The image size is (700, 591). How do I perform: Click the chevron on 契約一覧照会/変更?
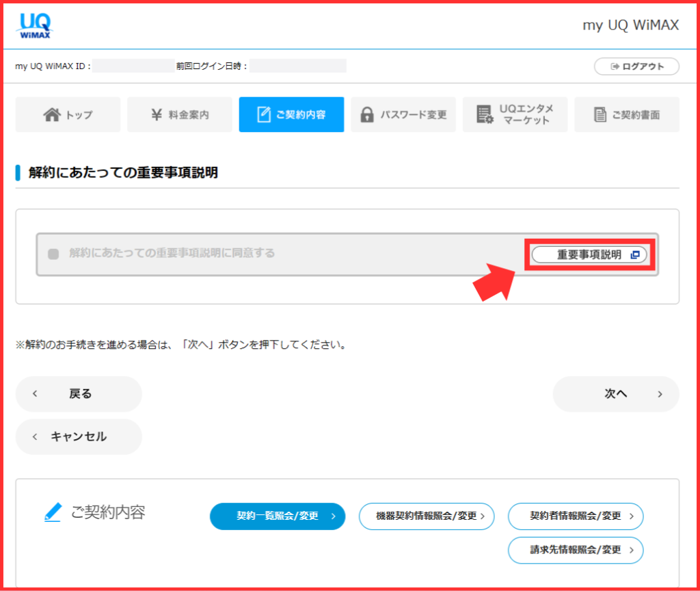[x=333, y=516]
